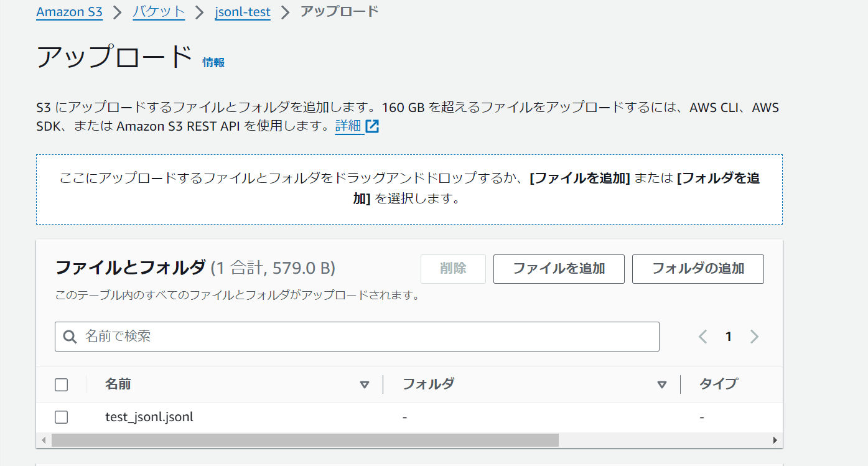Click the disabled 削除 button
The image size is (868, 466).
click(453, 269)
